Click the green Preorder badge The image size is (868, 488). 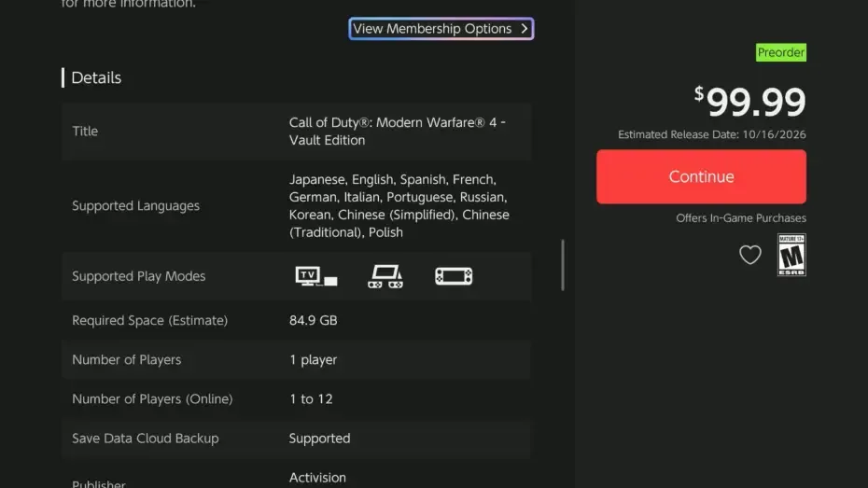pos(780,52)
